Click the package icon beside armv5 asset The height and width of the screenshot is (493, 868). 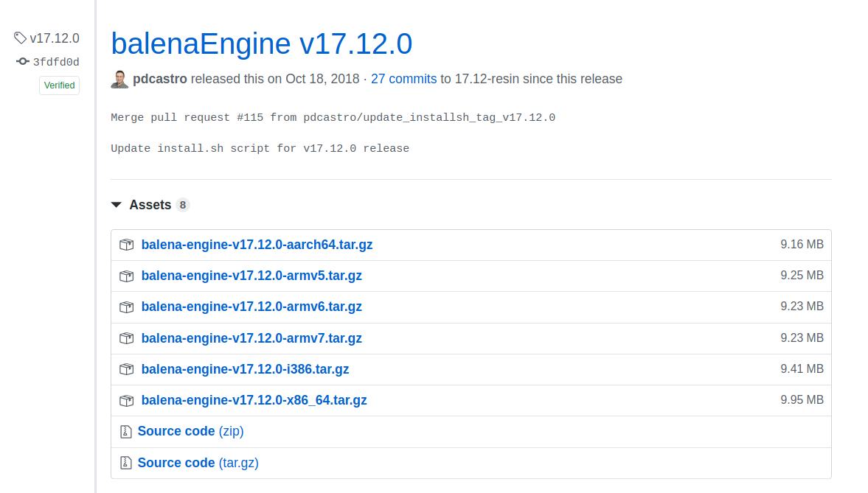126,276
